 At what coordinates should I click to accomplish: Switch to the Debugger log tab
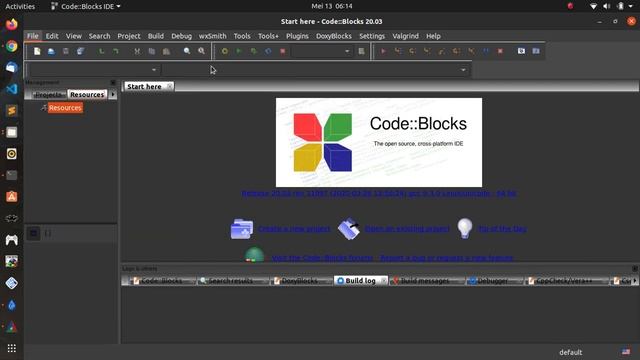tap(493, 281)
